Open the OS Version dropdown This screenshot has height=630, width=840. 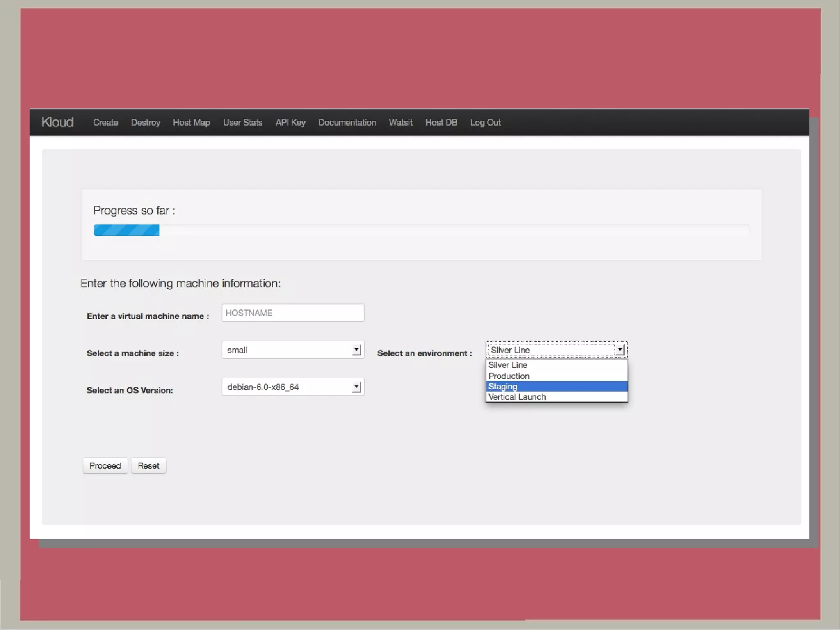[x=292, y=387]
